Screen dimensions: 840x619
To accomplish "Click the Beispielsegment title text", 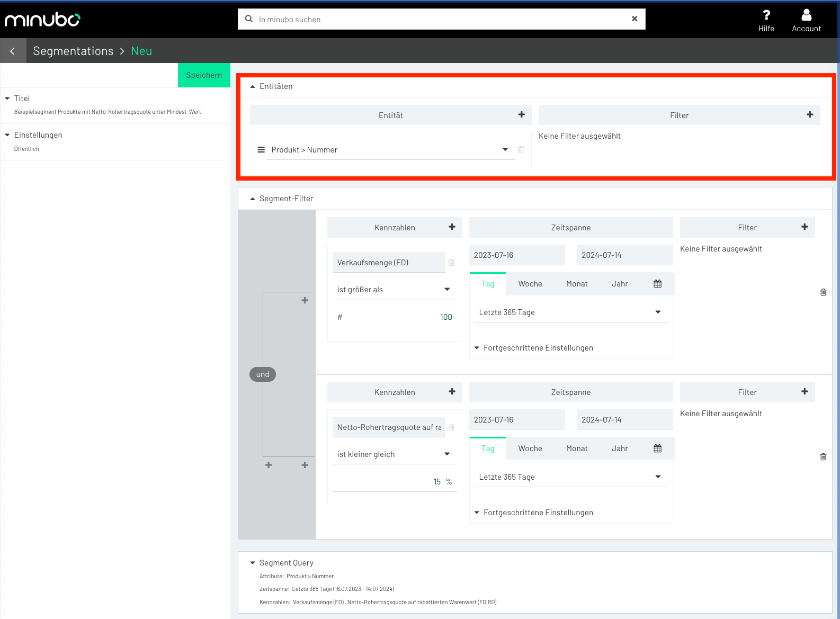I will (108, 112).
